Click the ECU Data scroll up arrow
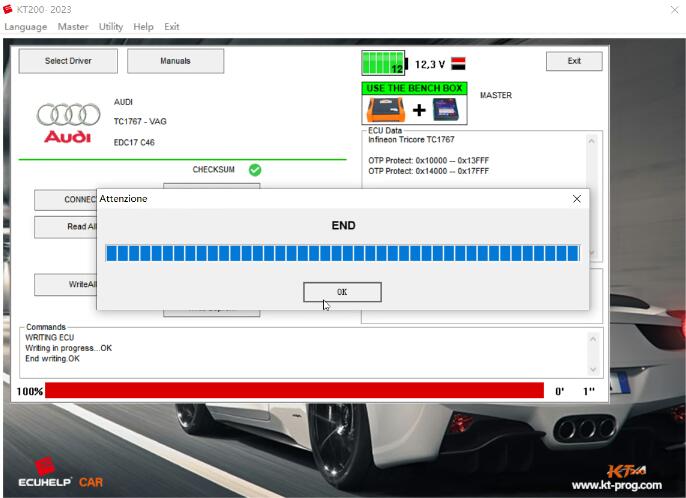The width and height of the screenshot is (686, 498). [x=592, y=141]
